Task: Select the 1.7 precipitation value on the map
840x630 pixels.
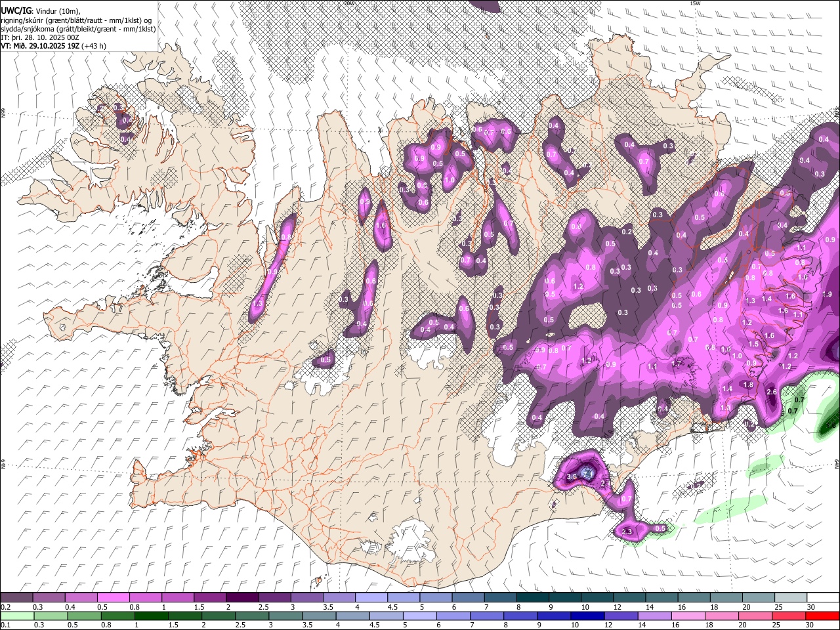Action: pyautogui.click(x=677, y=362)
